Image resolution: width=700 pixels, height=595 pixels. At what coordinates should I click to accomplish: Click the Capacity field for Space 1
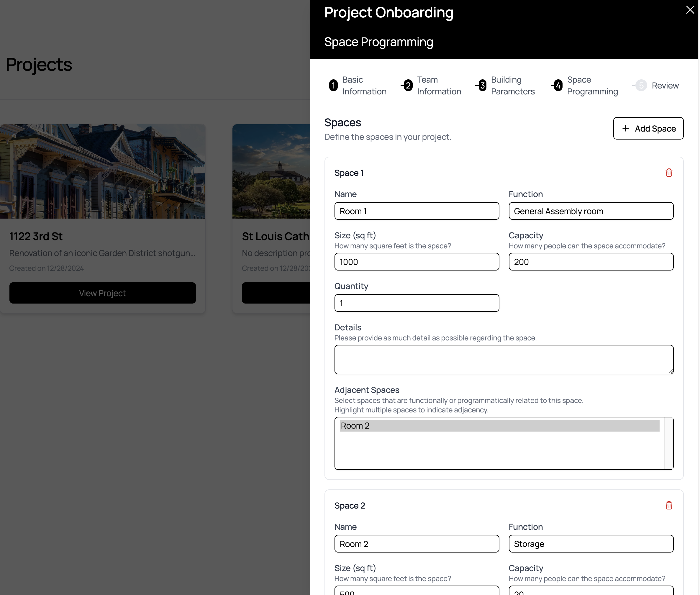click(591, 261)
